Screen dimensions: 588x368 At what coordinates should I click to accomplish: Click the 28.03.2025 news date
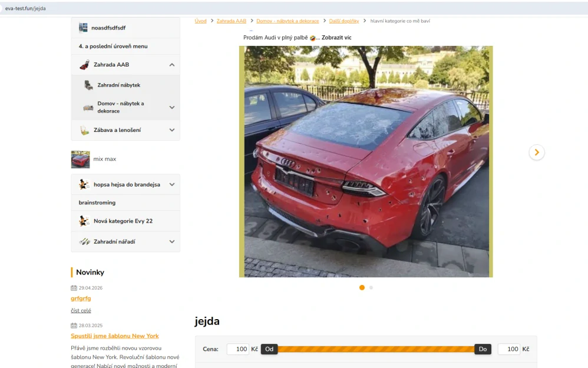coord(90,325)
